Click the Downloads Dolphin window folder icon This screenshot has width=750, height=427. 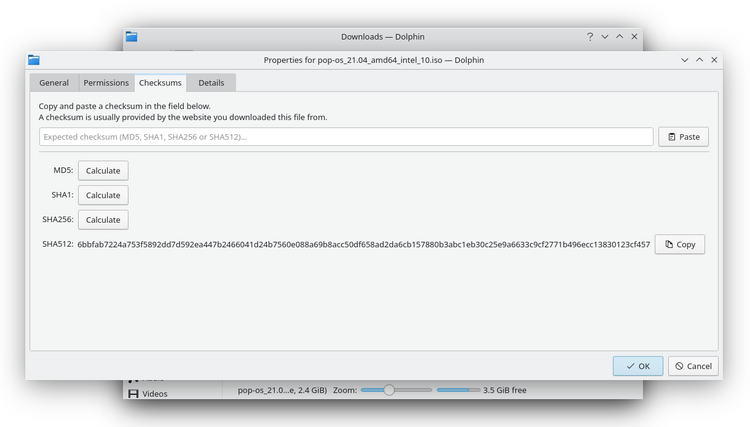tap(132, 36)
